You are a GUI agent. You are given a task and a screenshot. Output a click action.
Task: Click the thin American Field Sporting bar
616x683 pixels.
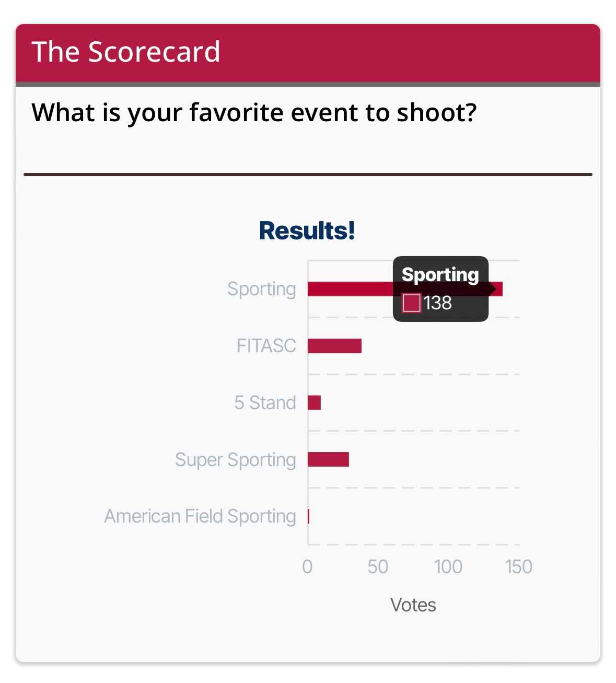point(309,516)
